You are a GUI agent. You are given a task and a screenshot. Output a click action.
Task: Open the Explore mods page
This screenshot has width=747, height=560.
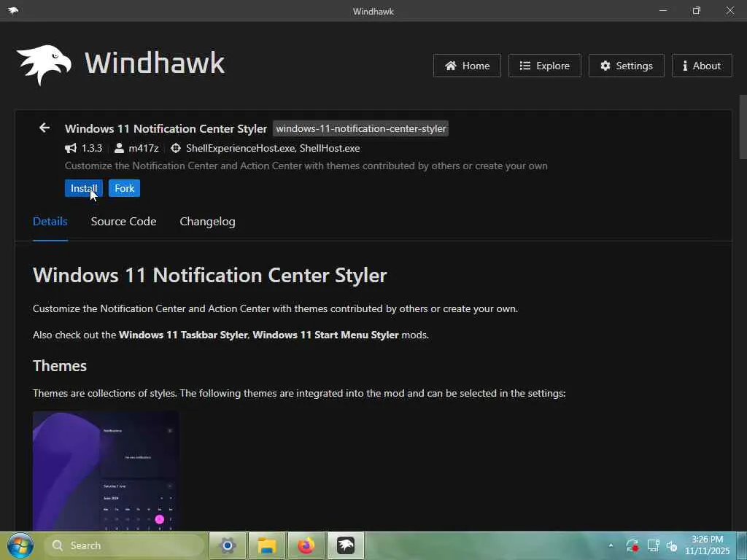tap(544, 66)
